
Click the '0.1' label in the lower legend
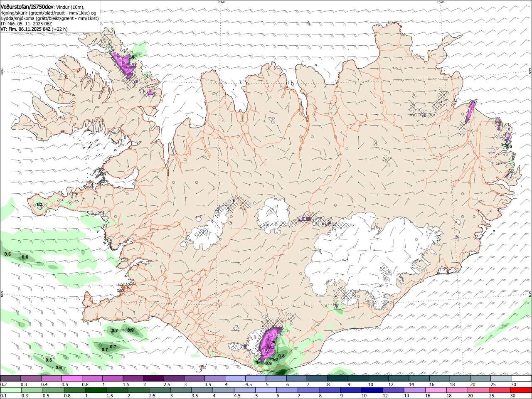[4, 397]
